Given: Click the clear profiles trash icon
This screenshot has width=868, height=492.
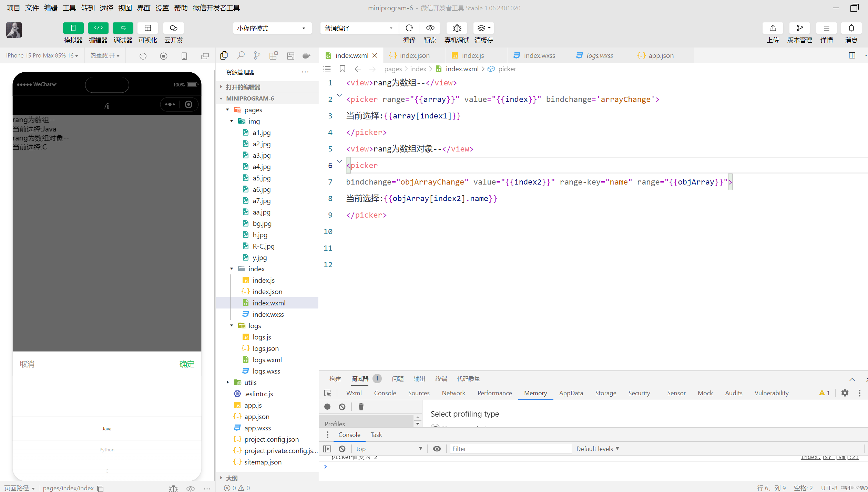Looking at the screenshot, I should coord(361,407).
